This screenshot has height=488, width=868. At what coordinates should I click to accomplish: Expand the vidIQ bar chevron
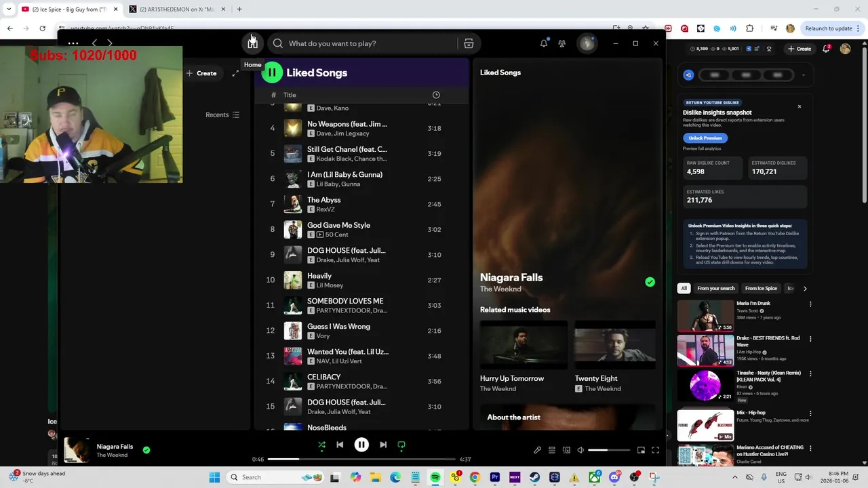pyautogui.click(x=804, y=75)
